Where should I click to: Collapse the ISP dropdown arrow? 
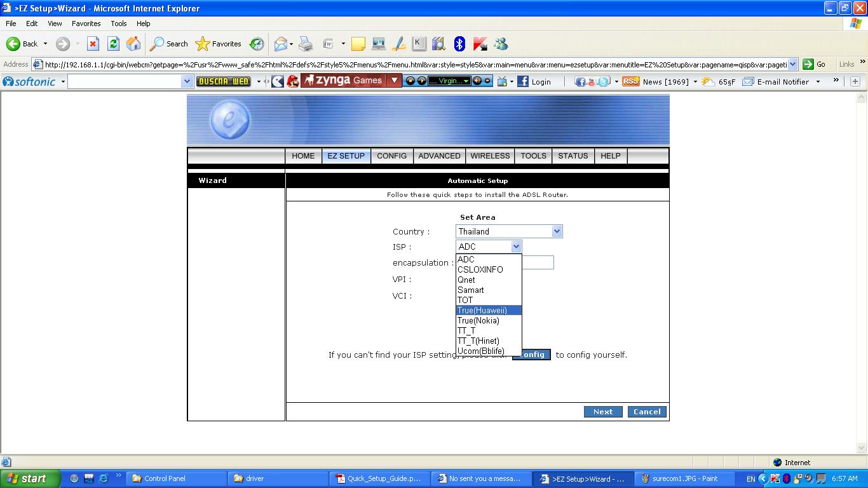coord(516,247)
